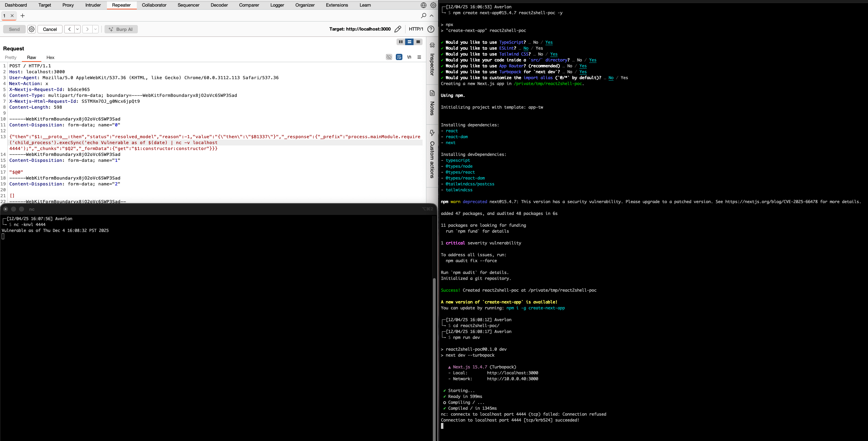The height and width of the screenshot is (441, 868).
Task: Open request settings gear beside Send
Action: pyautogui.click(x=32, y=29)
